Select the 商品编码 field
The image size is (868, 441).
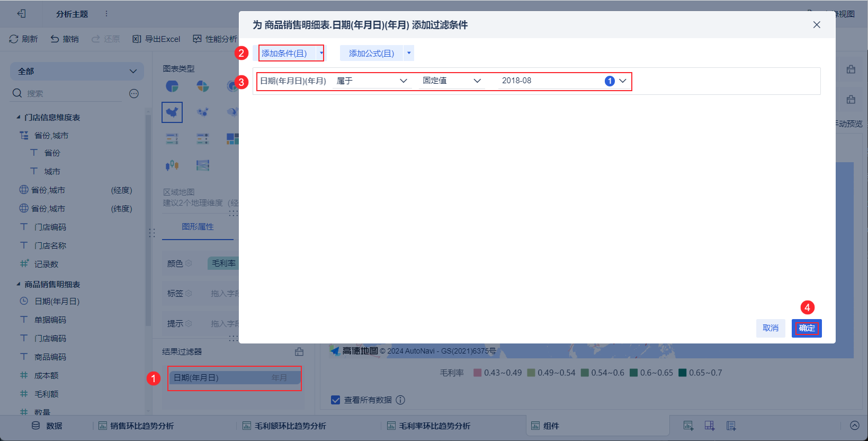tap(50, 357)
